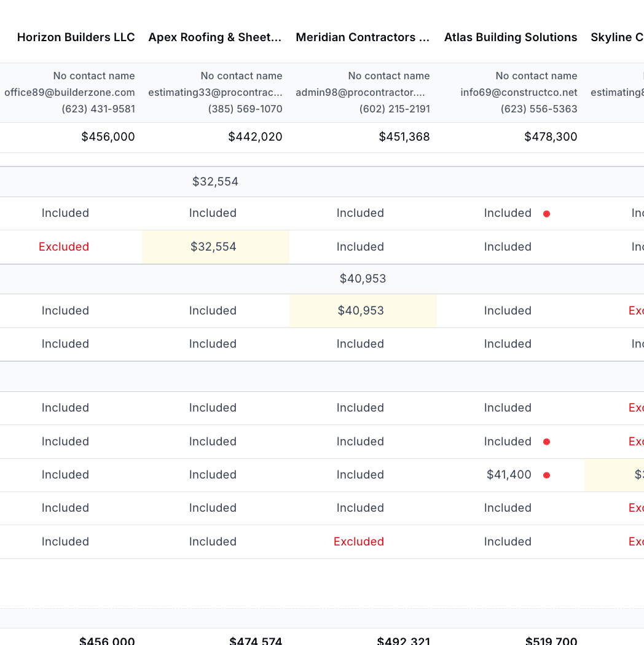644x645 pixels.
Task: Click the Atlas Building Solutions header
Action: [x=511, y=37]
